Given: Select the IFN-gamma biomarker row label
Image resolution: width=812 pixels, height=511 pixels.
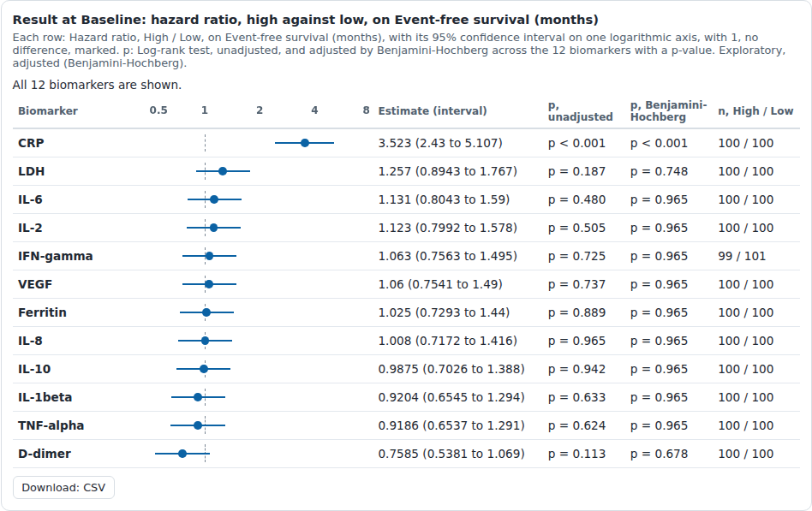Looking at the screenshot, I should click(x=56, y=256).
